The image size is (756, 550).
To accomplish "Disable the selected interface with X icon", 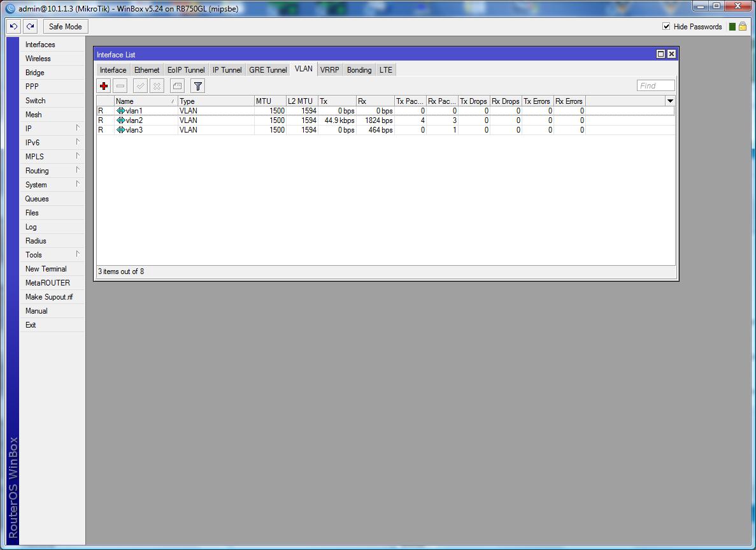I will [157, 85].
